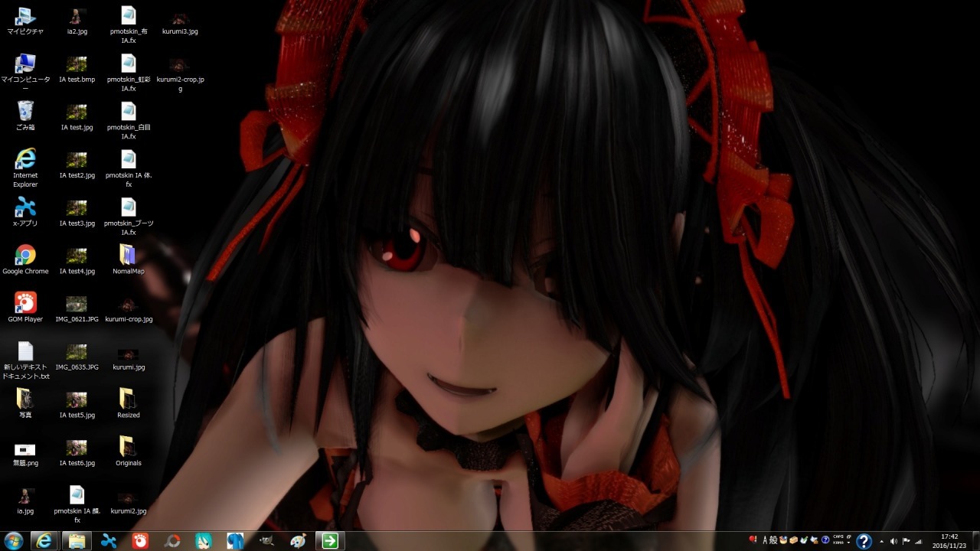980x551 pixels.
Task: Select the Resized folder
Action: pos(128,403)
